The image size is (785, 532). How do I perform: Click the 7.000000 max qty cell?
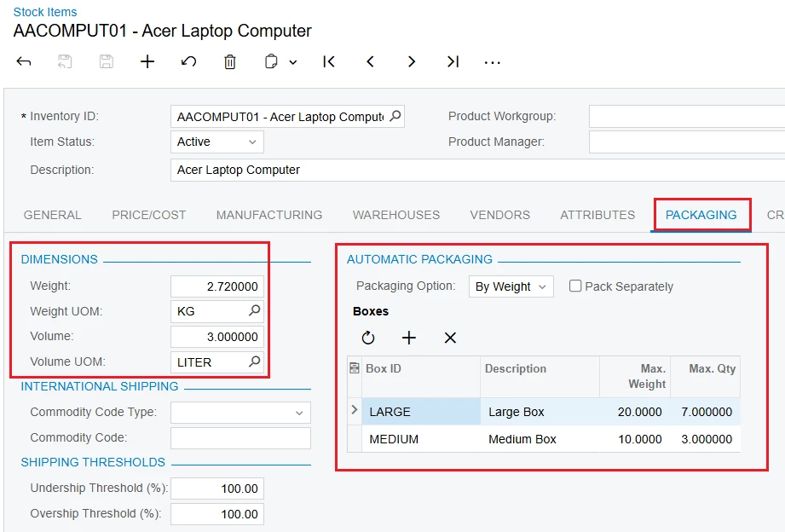(706, 412)
